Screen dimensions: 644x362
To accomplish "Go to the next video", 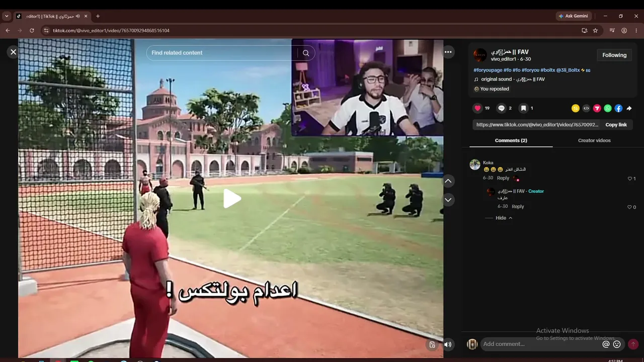I will [448, 200].
